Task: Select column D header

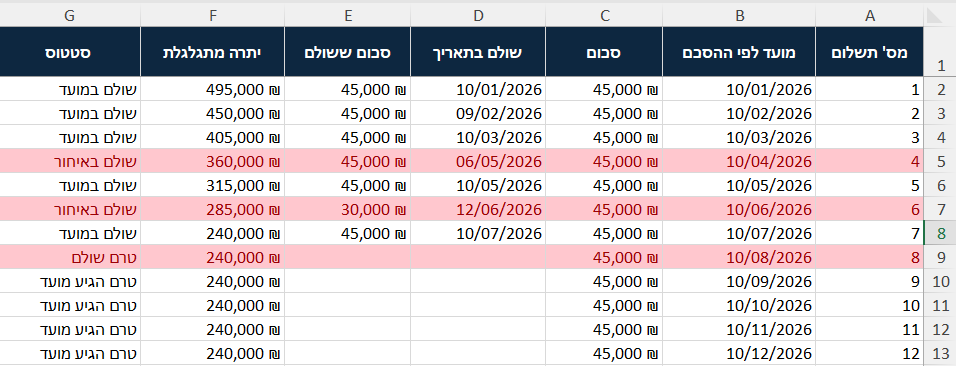Action: coord(479,16)
